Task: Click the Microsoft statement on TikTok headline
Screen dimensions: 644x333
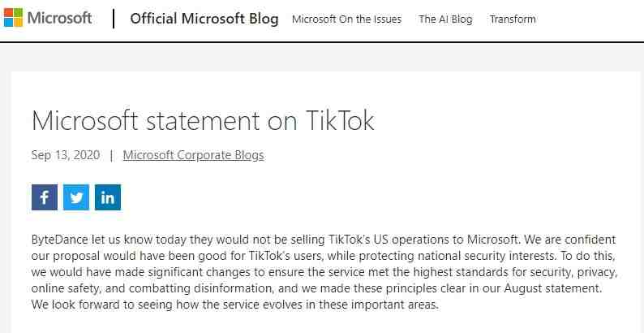Action: click(x=203, y=120)
